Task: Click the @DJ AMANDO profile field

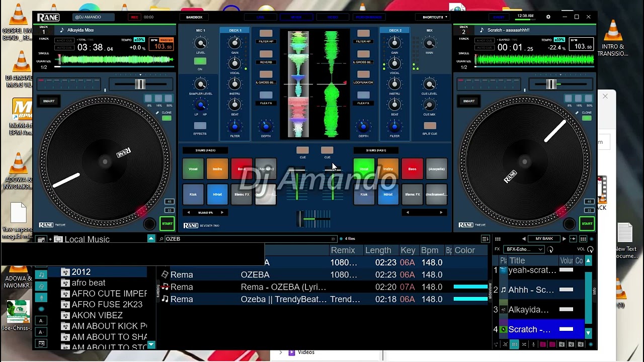Action: click(94, 17)
